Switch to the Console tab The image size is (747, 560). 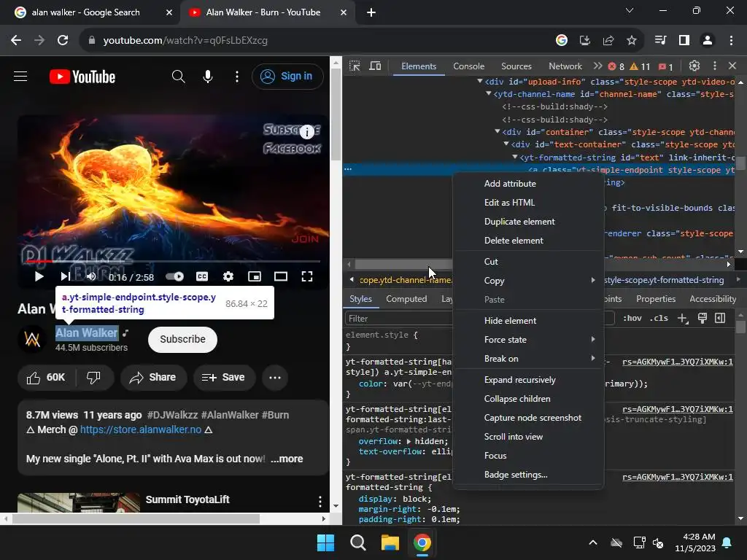(x=469, y=66)
